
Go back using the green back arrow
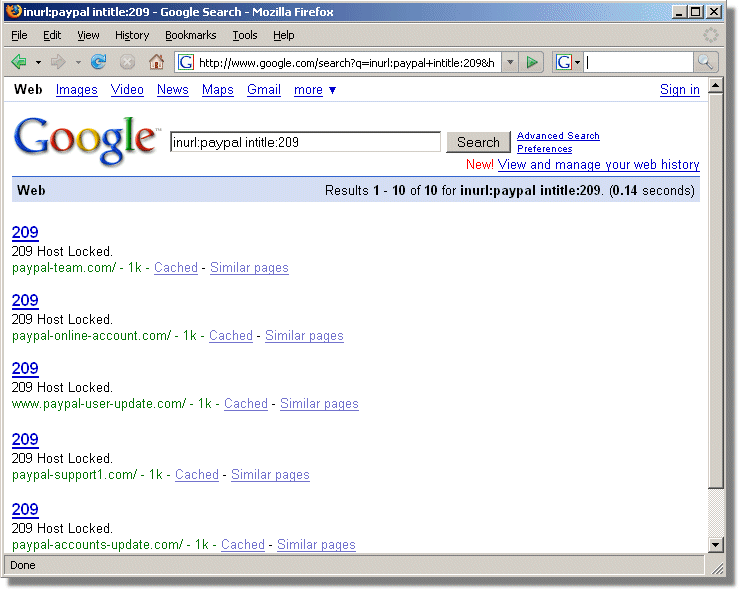(x=19, y=62)
